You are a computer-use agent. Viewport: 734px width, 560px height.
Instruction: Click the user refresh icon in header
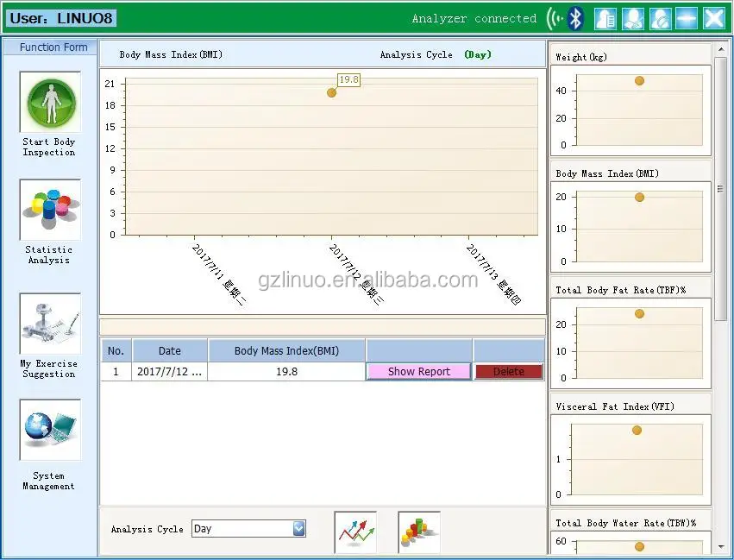[660, 18]
